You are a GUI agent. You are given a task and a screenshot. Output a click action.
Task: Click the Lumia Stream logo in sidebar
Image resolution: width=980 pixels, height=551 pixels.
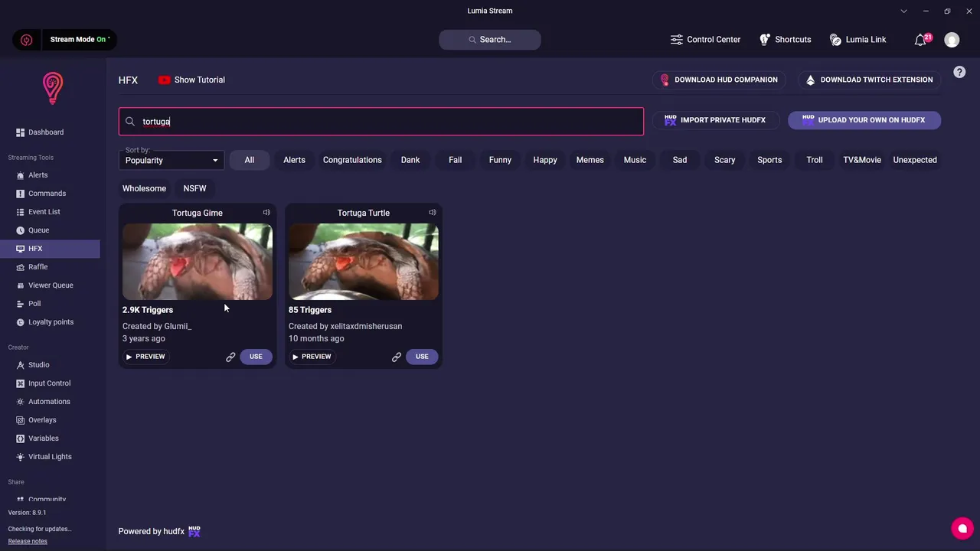[52, 88]
